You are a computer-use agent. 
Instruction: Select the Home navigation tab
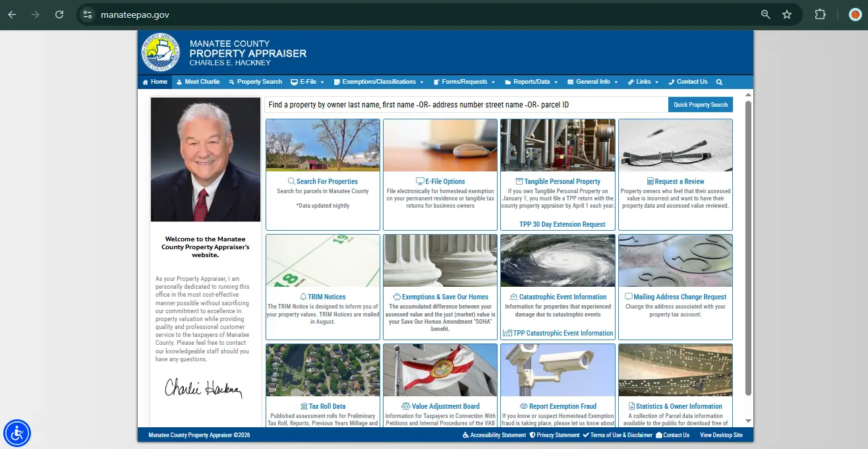click(154, 82)
